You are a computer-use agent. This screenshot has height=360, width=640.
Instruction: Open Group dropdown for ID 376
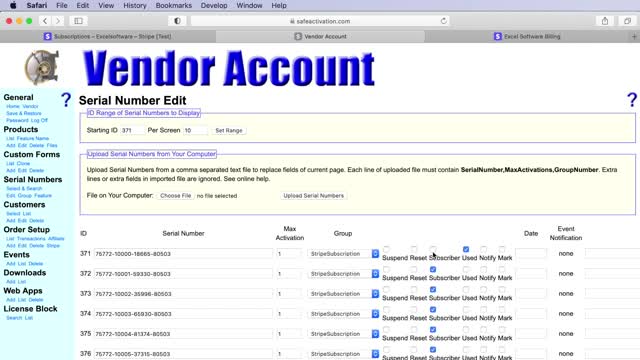click(x=343, y=353)
